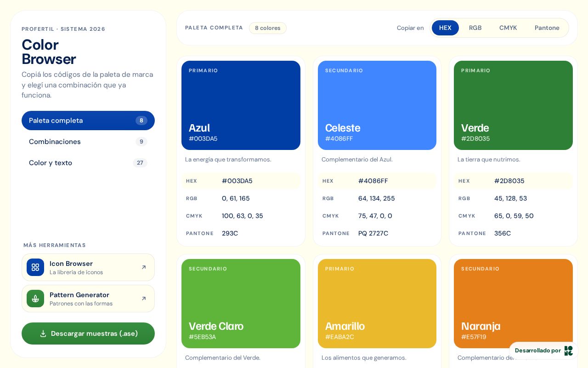Viewport: 588px width, 368px height.
Task: Click 'Los alimentos que generamos.' description
Action: click(x=364, y=358)
